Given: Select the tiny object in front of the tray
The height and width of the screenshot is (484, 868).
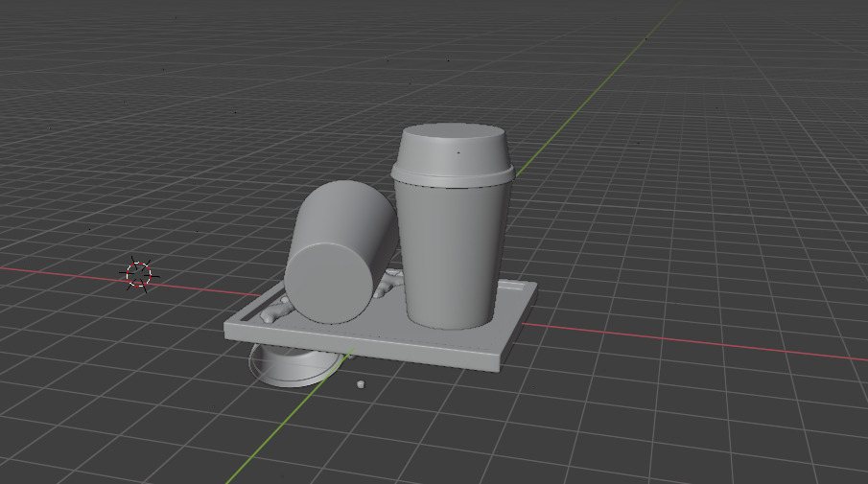Looking at the screenshot, I should (361, 384).
